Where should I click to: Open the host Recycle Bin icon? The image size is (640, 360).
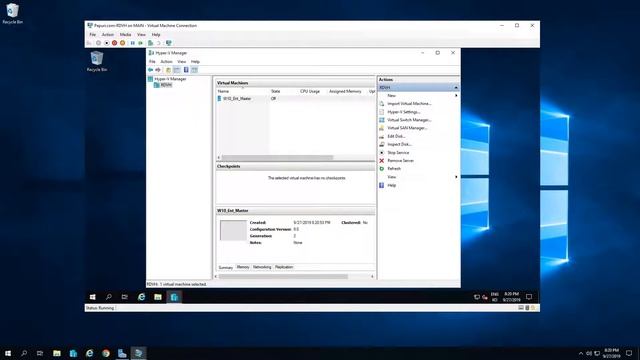(13, 13)
